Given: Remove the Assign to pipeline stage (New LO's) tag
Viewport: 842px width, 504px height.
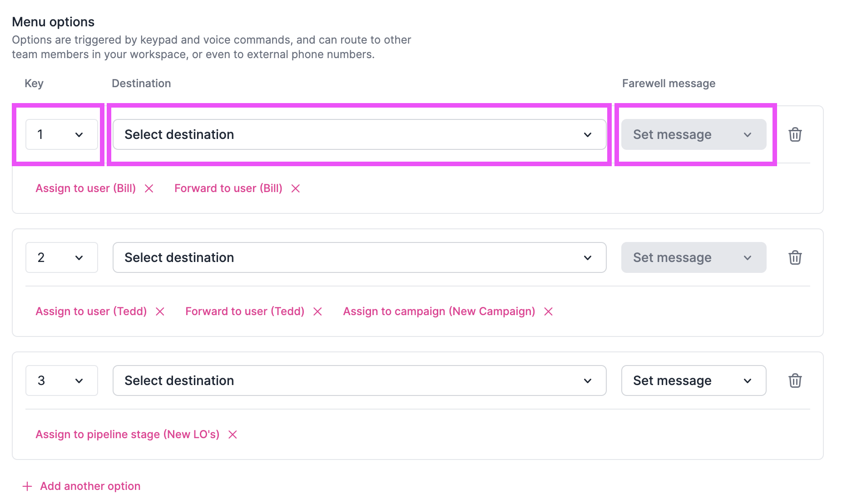Looking at the screenshot, I should [x=232, y=434].
